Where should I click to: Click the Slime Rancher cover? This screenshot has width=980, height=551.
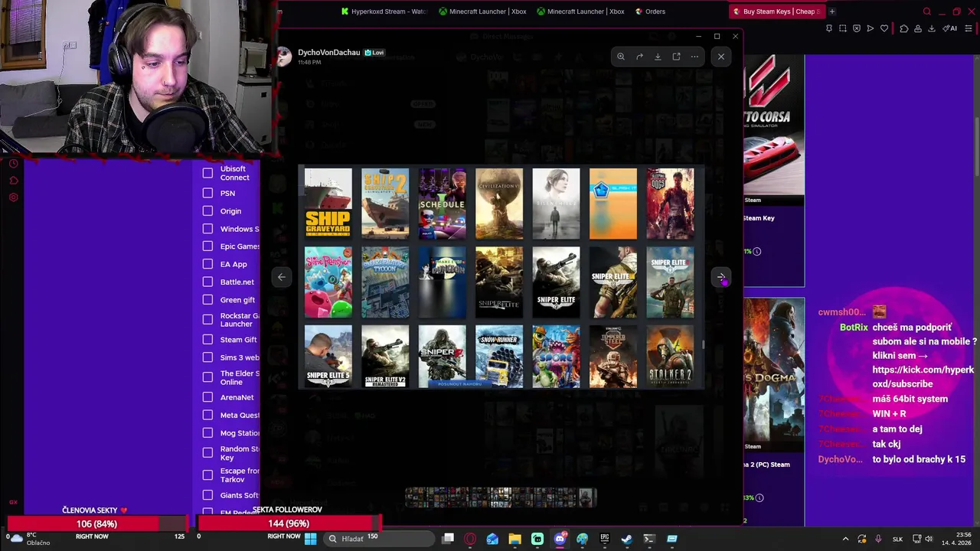click(x=328, y=282)
